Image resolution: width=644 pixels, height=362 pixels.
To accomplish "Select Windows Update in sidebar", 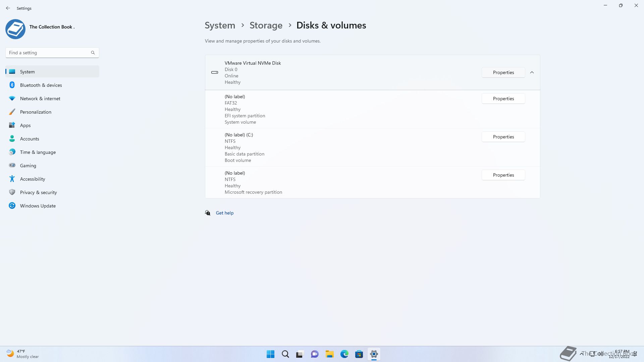I will [x=52, y=205].
